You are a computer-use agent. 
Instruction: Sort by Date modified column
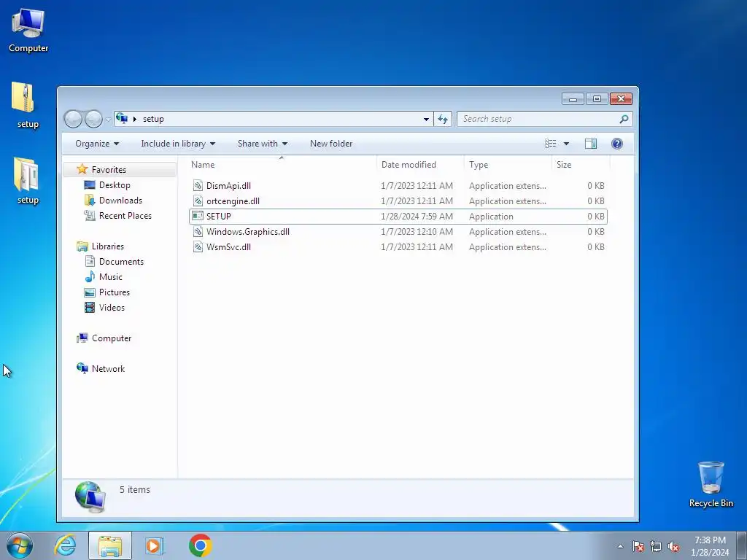(x=419, y=165)
